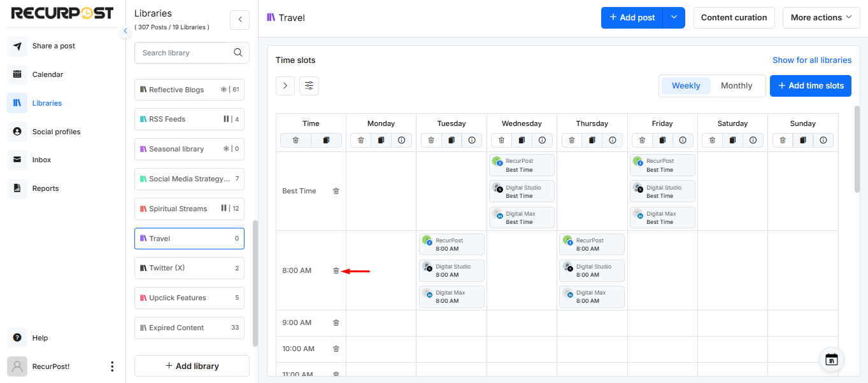Open RecurPost user options three-dot menu

coord(112,366)
